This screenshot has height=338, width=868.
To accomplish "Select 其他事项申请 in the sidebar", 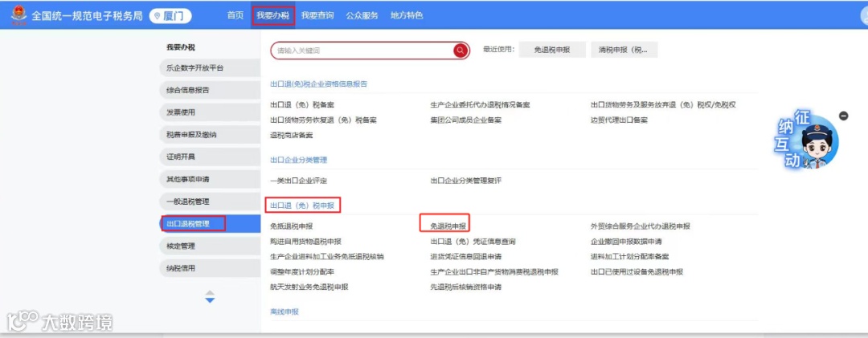I will (209, 179).
